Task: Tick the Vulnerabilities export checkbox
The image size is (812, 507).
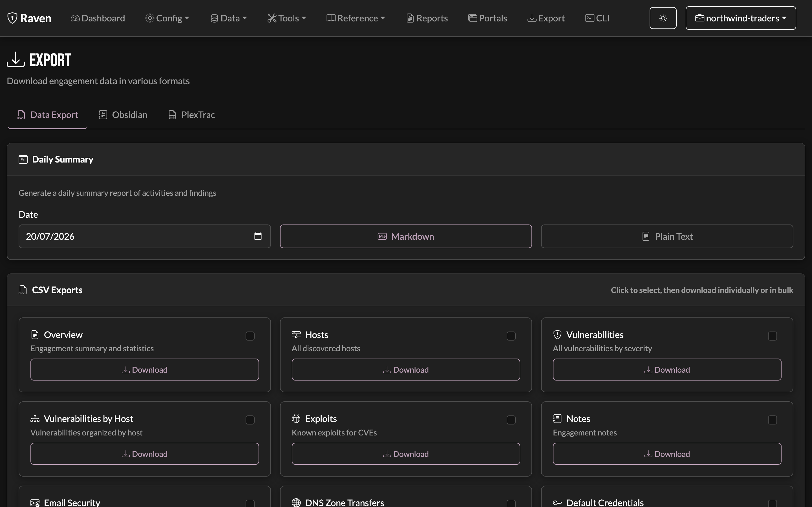Action: click(x=773, y=336)
